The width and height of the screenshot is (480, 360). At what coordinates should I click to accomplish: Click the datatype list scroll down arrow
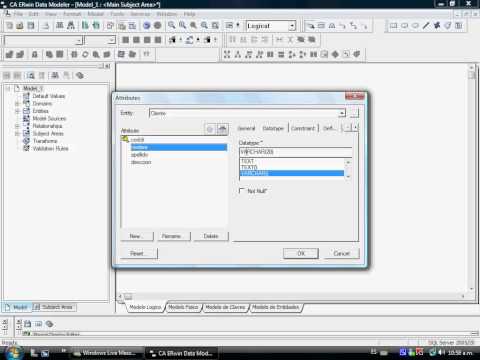click(x=348, y=177)
